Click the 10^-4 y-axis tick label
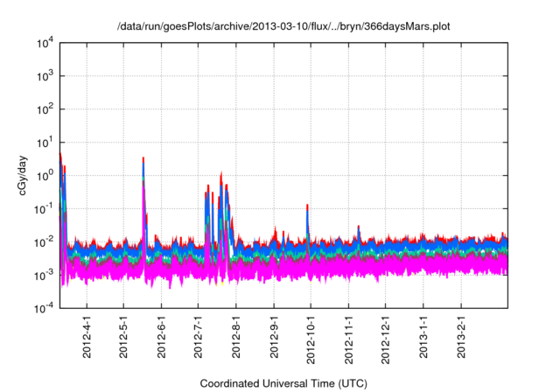Screen dimensions: 560x392 (42, 308)
